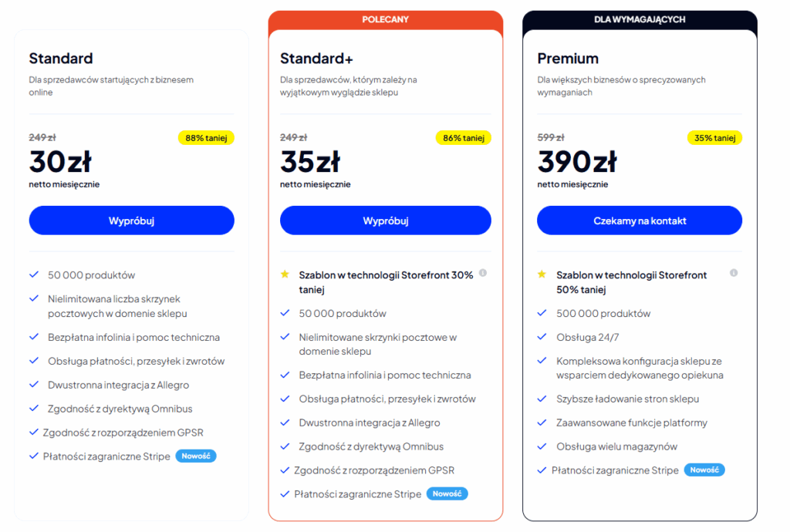The image size is (790, 532).
Task: Click info icon beside Premium Storefront template
Action: point(734,273)
